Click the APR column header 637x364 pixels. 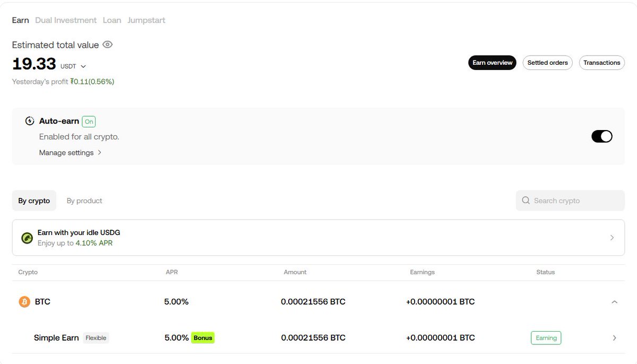[171, 272]
